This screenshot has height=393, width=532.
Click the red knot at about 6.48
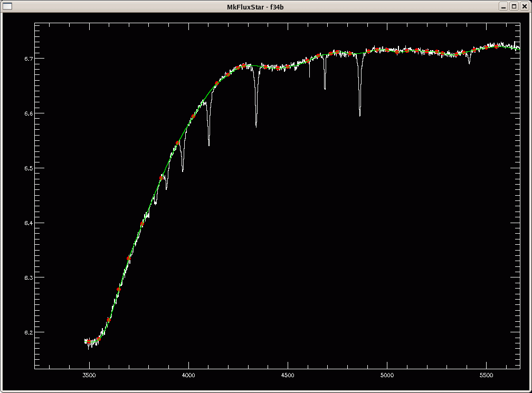pos(161,178)
